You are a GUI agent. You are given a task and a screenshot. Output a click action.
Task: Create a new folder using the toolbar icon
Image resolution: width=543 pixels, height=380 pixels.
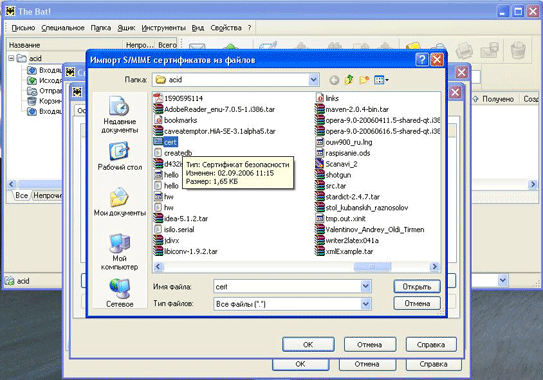(364, 80)
